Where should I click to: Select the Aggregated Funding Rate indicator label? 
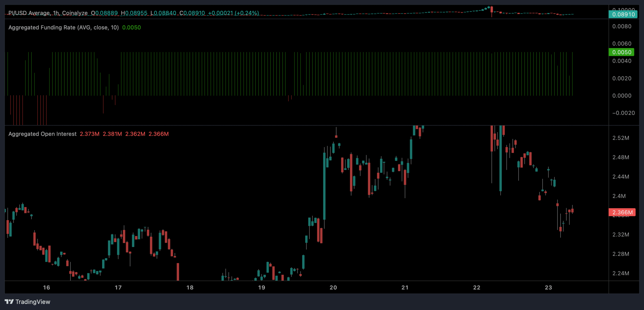click(64, 27)
